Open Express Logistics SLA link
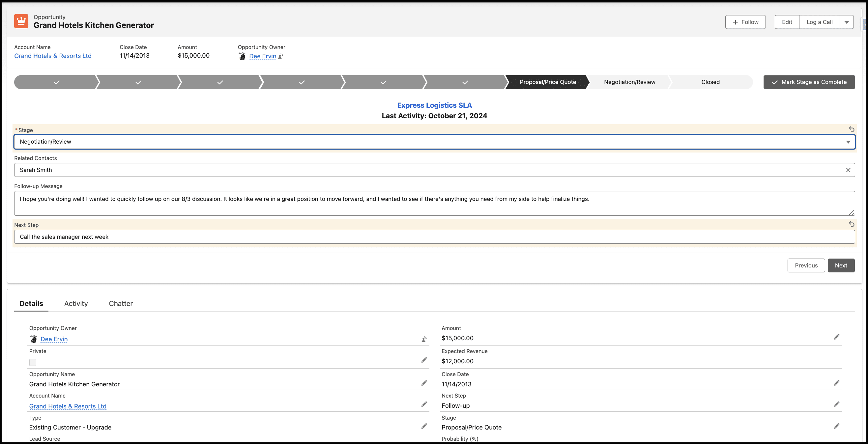This screenshot has width=868, height=444. pos(434,105)
